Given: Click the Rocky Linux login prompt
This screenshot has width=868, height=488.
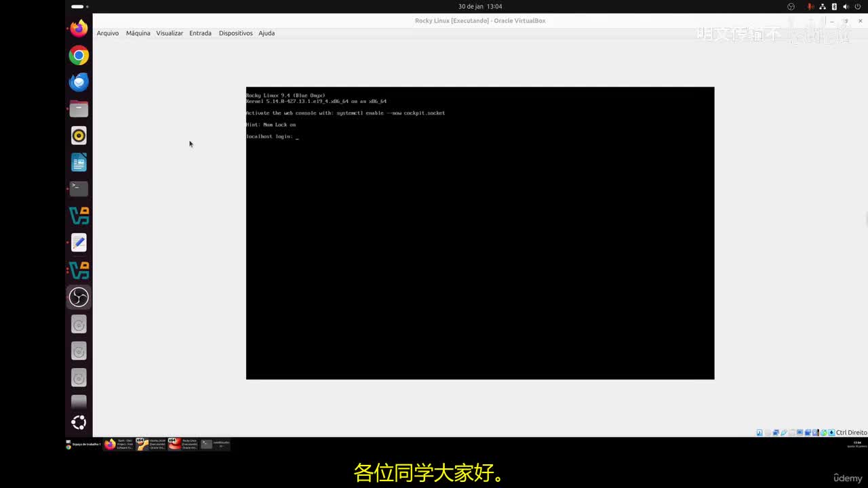Looking at the screenshot, I should 272,136.
